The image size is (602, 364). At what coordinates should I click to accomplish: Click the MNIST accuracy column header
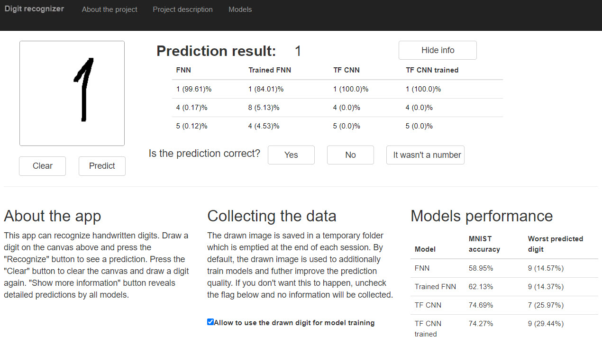pyautogui.click(x=484, y=244)
